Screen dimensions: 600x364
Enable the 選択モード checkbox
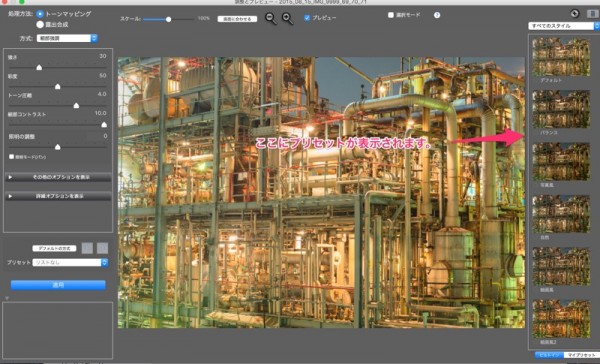(391, 15)
